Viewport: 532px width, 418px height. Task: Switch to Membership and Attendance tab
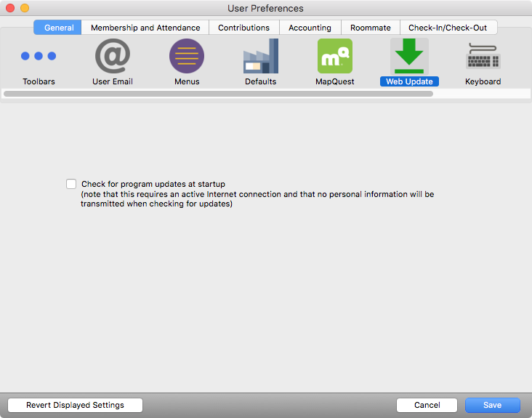coord(145,28)
